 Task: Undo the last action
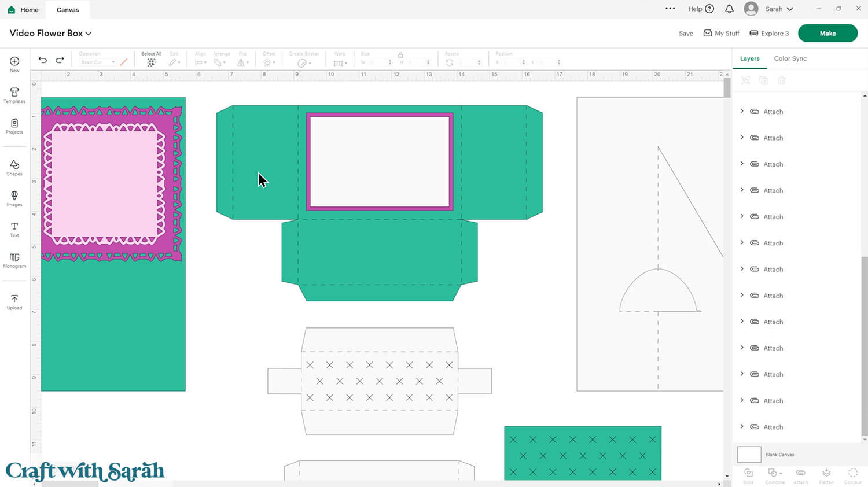tap(43, 60)
